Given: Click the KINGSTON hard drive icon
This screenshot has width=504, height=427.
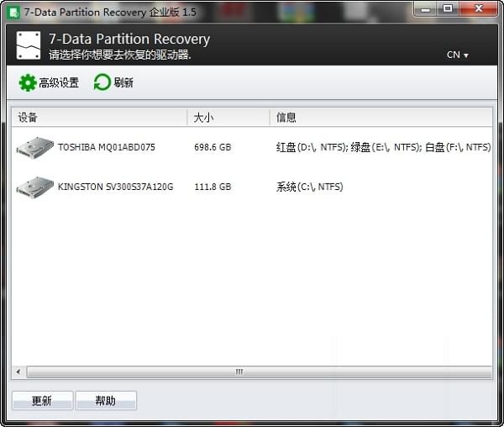Looking at the screenshot, I should pyautogui.click(x=35, y=187).
